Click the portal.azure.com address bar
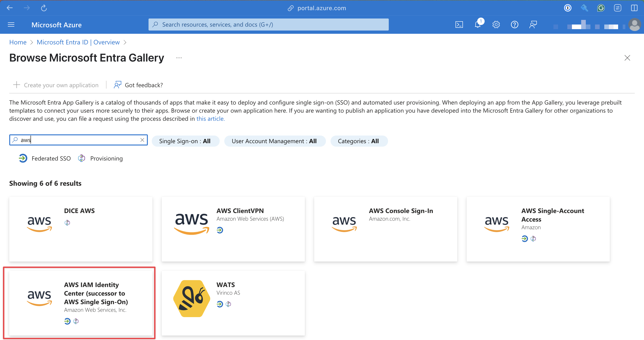The image size is (644, 340). pyautogui.click(x=317, y=8)
